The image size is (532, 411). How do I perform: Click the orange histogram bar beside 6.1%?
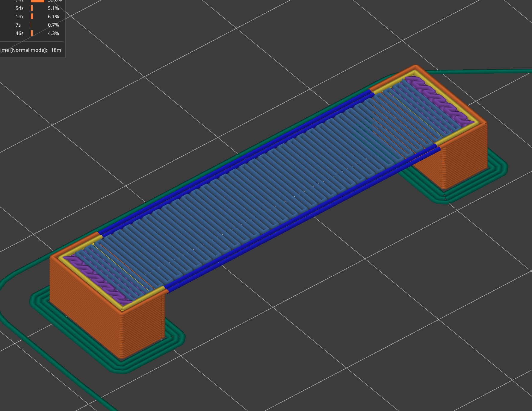point(31,16)
